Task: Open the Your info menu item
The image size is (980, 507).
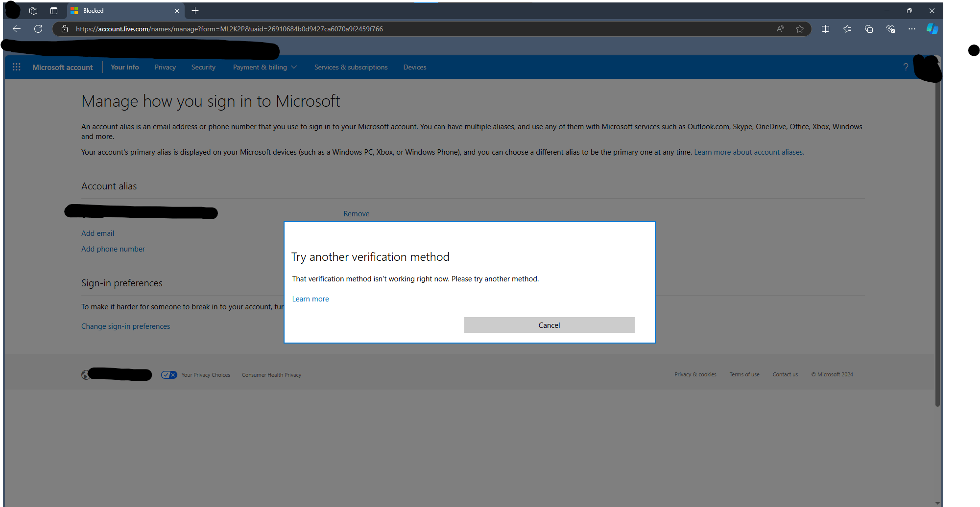Action: (125, 67)
